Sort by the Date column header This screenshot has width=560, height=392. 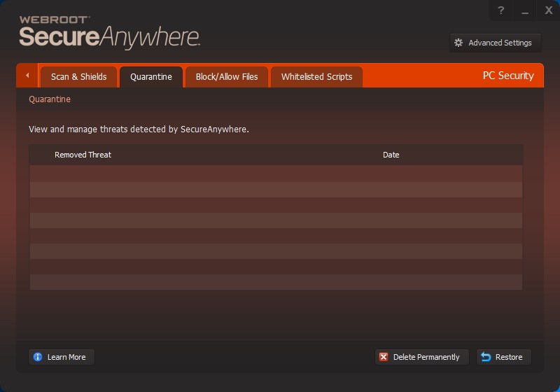391,155
